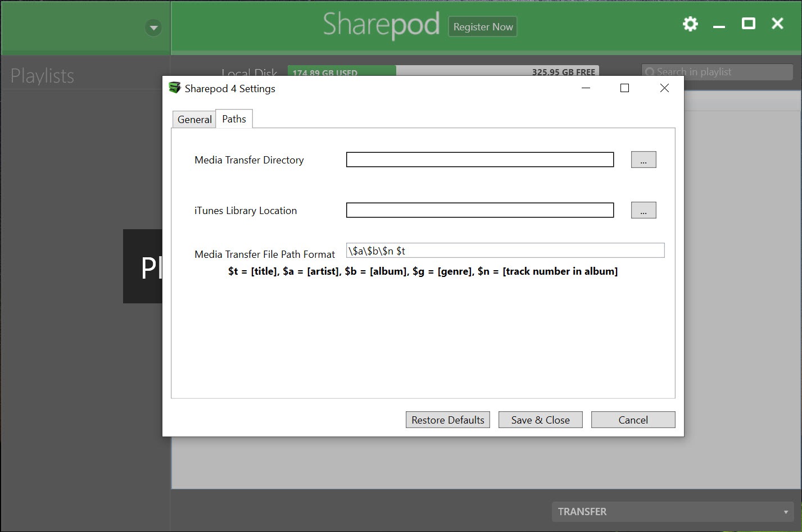Click Save & Close

tap(541, 420)
